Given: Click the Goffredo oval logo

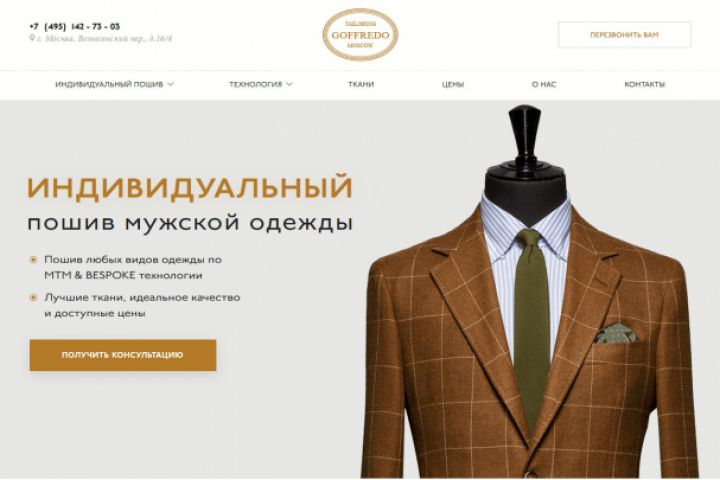Looking at the screenshot, I should (360, 34).
